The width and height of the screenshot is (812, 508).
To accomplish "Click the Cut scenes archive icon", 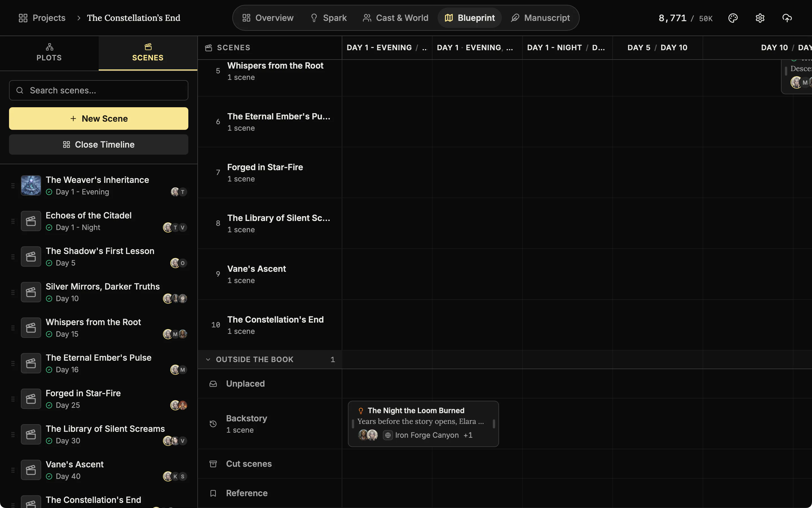I will [x=213, y=464].
